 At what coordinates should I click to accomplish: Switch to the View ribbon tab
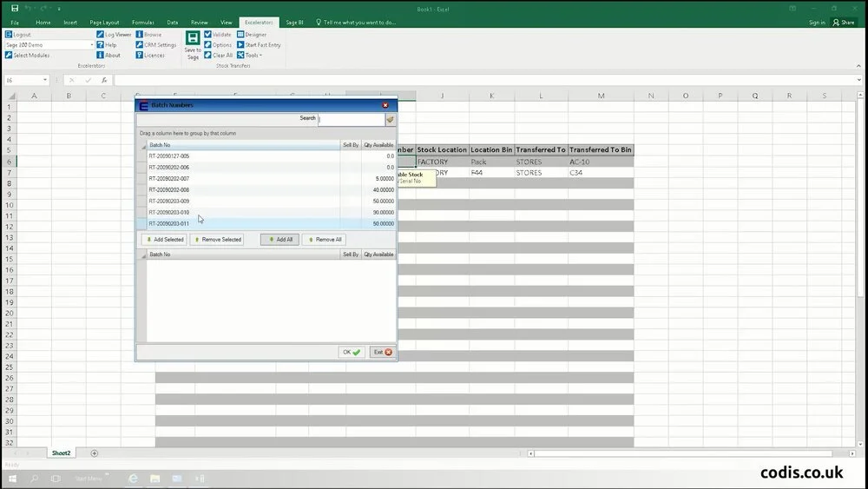(x=227, y=23)
